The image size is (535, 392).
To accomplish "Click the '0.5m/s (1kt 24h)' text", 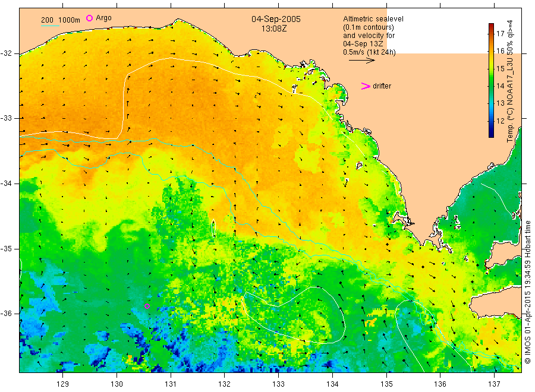I will coord(370,52).
